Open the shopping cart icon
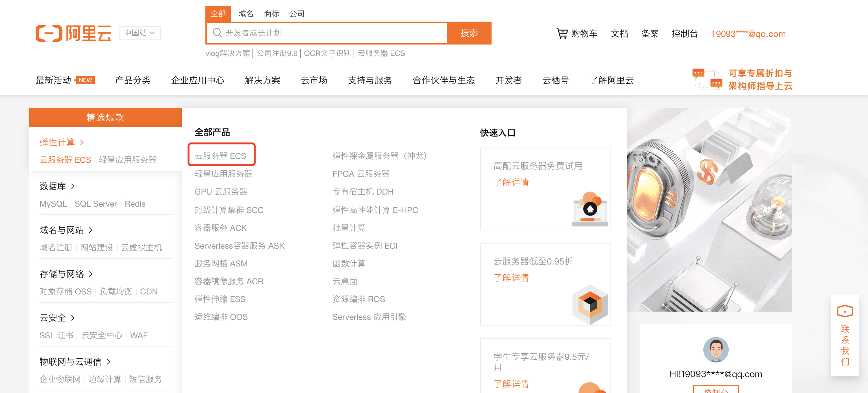Screen dimensions: 868x393 [562, 33]
